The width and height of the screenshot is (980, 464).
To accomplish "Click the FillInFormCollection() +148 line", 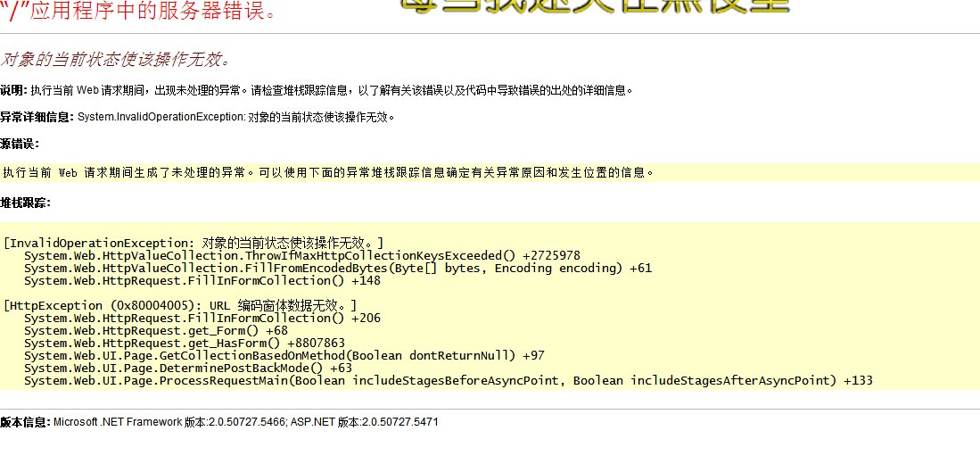I will 202,280.
